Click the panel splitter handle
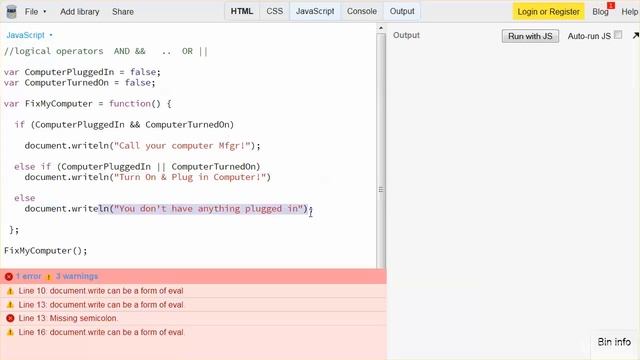 pos(381,189)
